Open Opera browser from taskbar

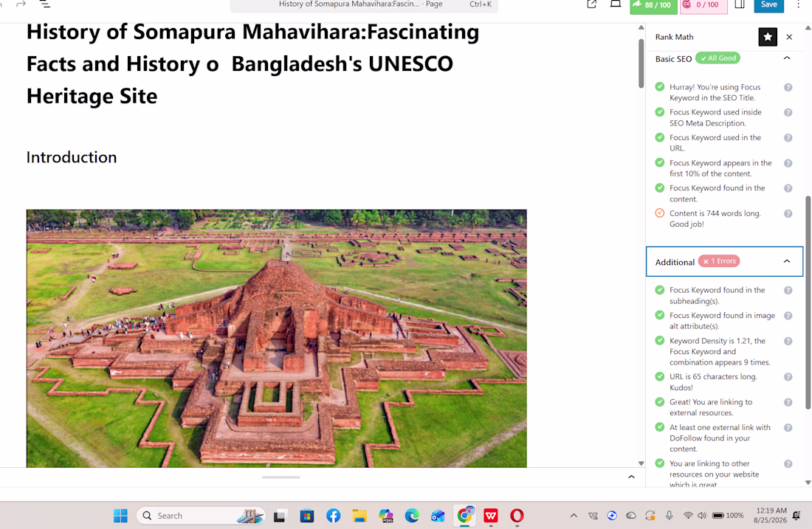click(517, 516)
